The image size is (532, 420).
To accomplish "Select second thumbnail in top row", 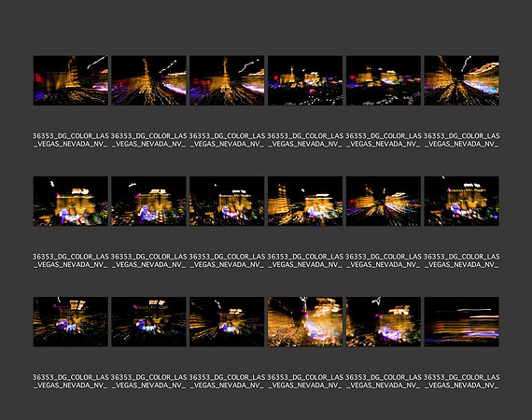I will 148,80.
